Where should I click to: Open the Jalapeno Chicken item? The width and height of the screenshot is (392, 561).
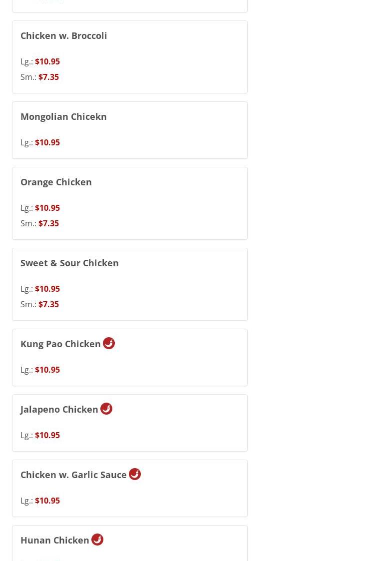[x=59, y=409]
